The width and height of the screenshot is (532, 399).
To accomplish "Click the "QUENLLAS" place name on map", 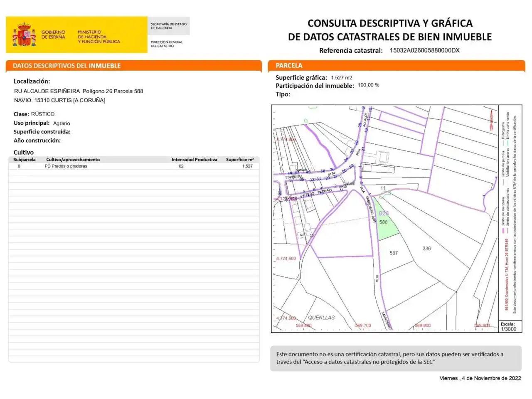I will coord(321,318).
